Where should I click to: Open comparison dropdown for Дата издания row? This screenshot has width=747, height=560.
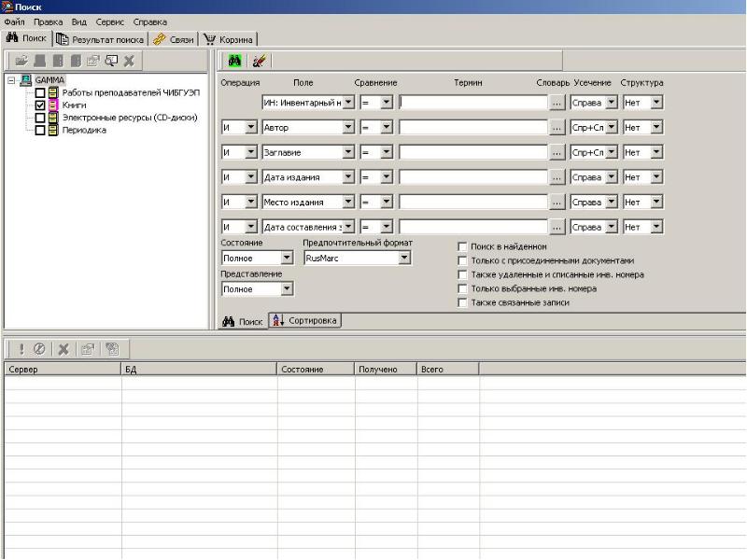pyautogui.click(x=387, y=177)
